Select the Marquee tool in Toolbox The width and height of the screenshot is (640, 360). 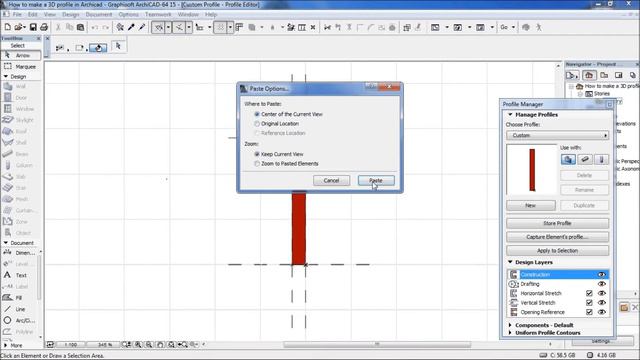pyautogui.click(x=21, y=66)
